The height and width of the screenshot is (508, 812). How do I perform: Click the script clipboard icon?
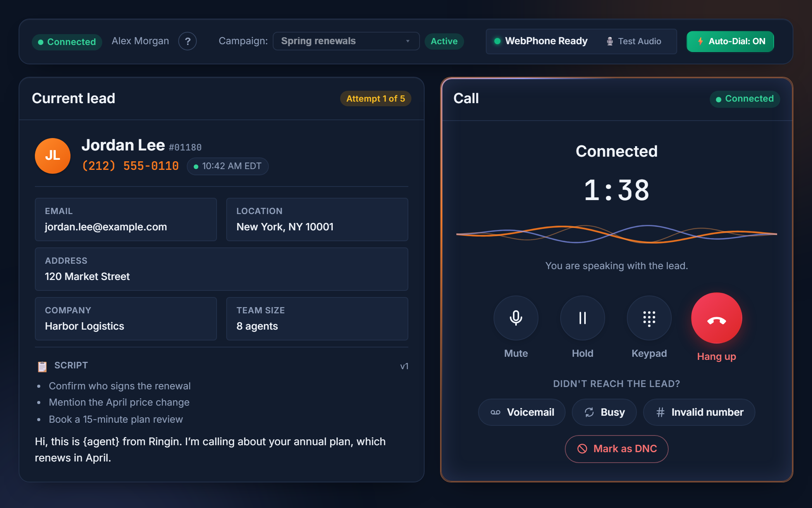point(42,366)
